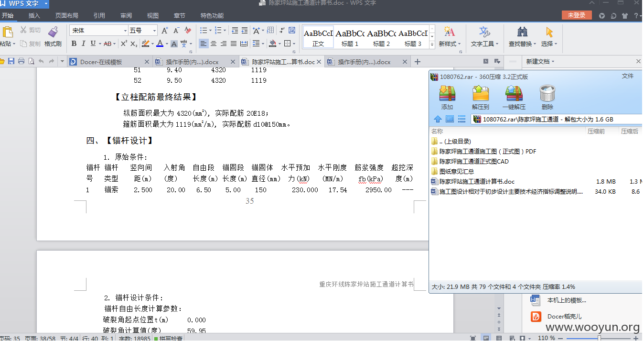Click the font color A swatch

160,44
